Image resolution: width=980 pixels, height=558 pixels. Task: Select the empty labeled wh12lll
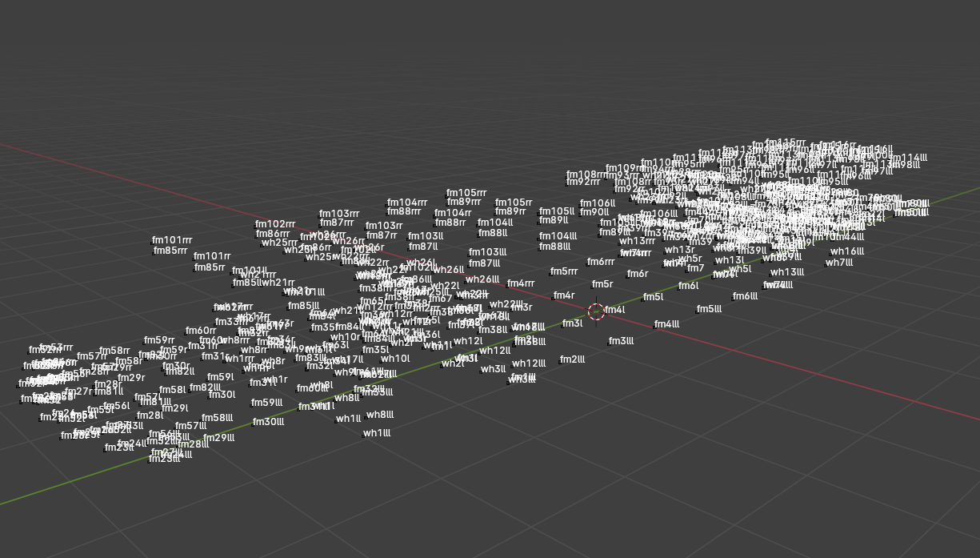tap(528, 363)
